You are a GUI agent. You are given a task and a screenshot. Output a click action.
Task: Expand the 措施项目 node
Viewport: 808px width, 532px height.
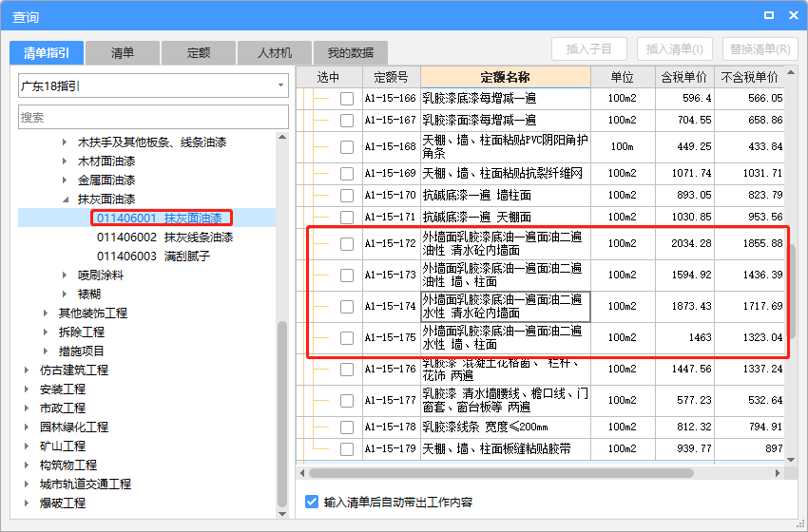46,351
